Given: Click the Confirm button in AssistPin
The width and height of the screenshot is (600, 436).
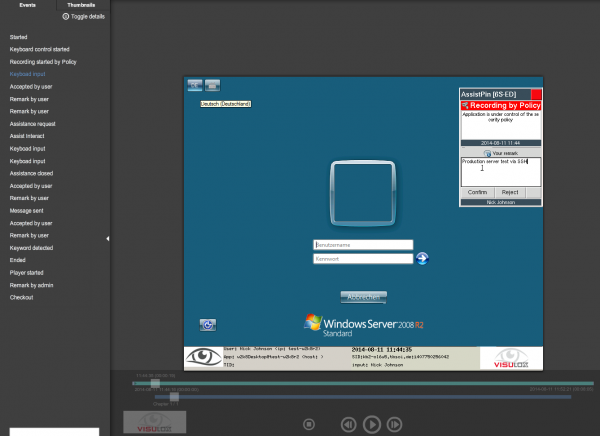Looking at the screenshot, I should coord(477,192).
